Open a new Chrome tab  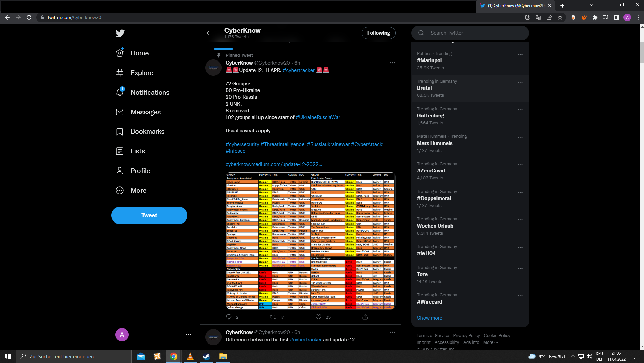tap(562, 6)
